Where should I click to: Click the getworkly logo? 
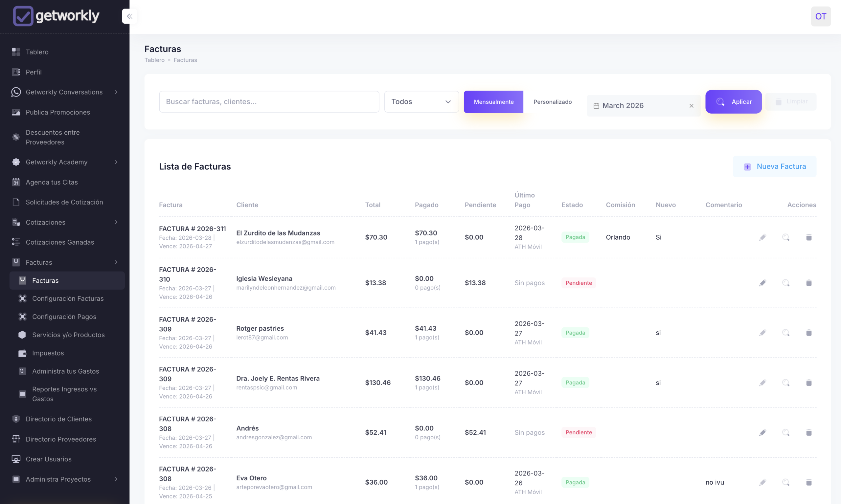coord(57,16)
